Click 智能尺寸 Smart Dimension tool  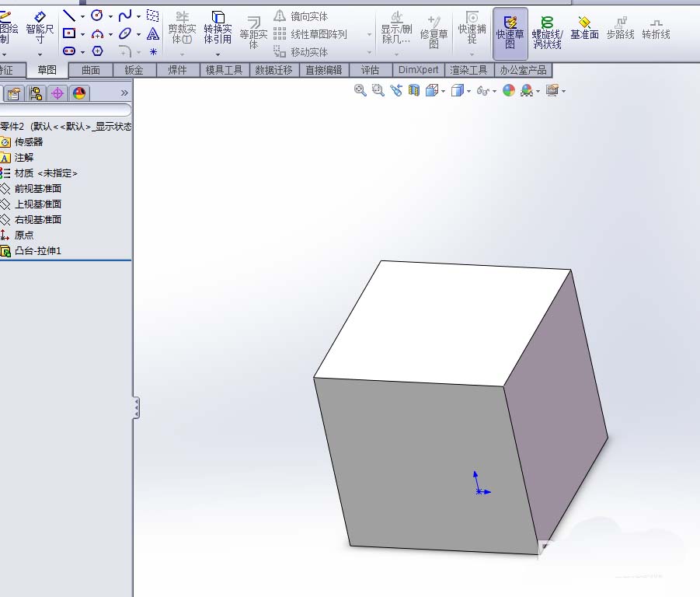[40, 28]
